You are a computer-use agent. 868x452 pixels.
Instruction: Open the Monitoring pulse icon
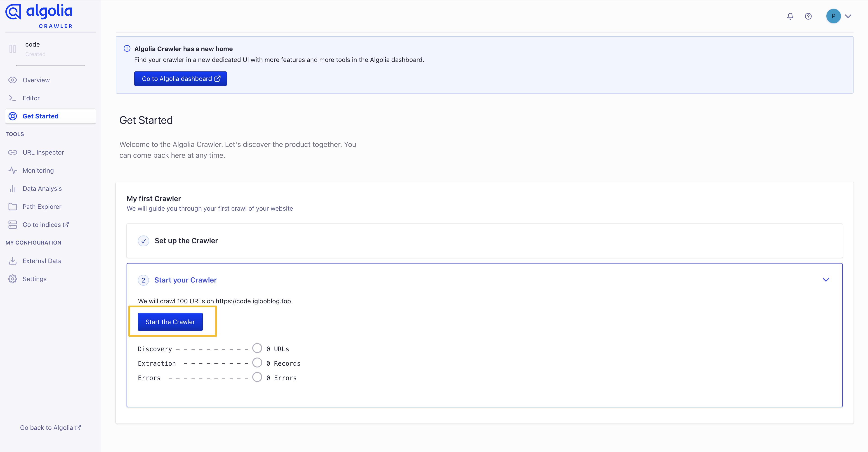point(12,170)
